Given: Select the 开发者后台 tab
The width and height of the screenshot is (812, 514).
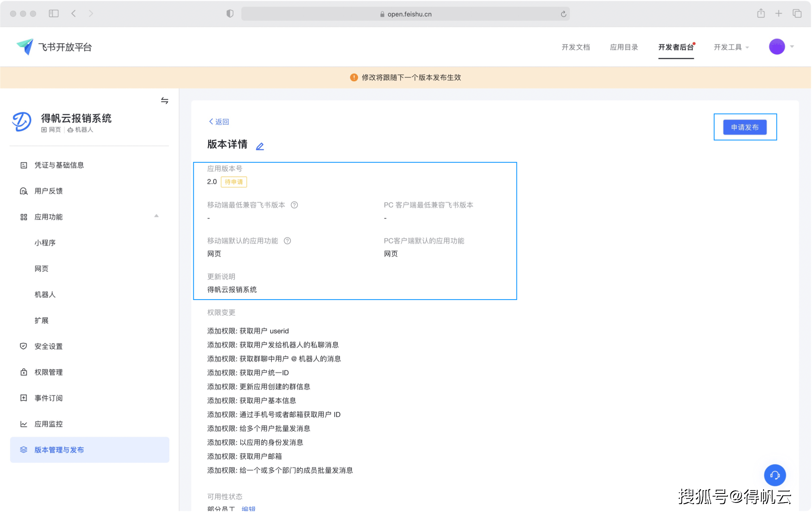Looking at the screenshot, I should [x=676, y=47].
